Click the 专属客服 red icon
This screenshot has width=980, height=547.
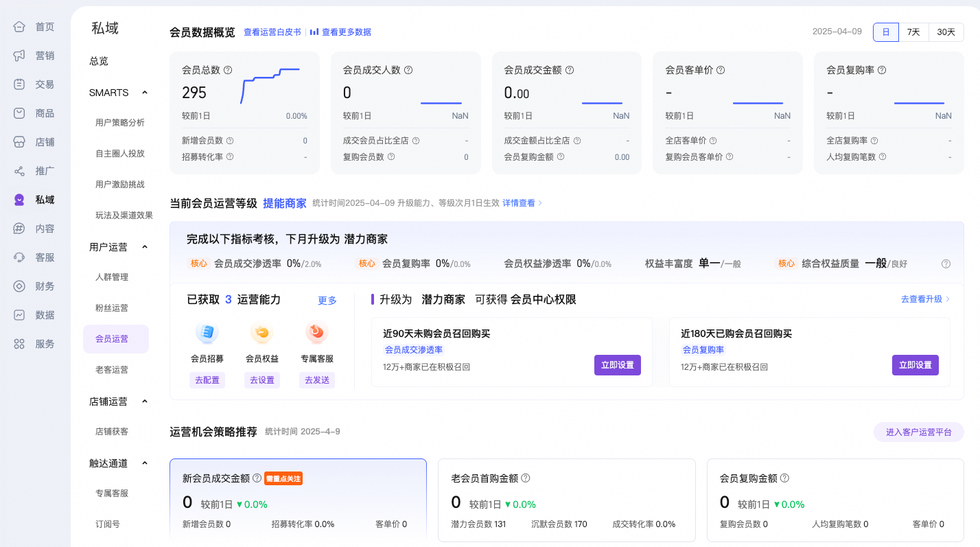click(x=317, y=333)
